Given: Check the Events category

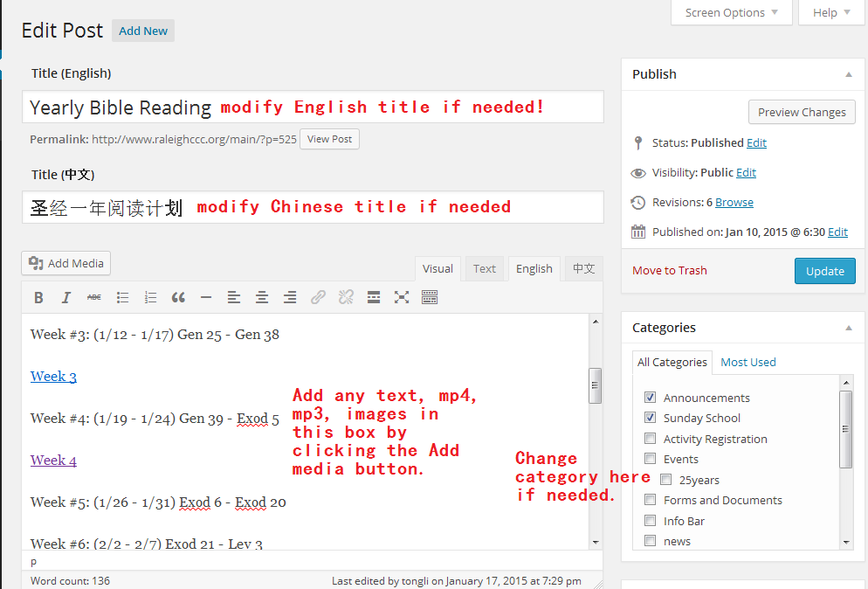Looking at the screenshot, I should coord(650,459).
